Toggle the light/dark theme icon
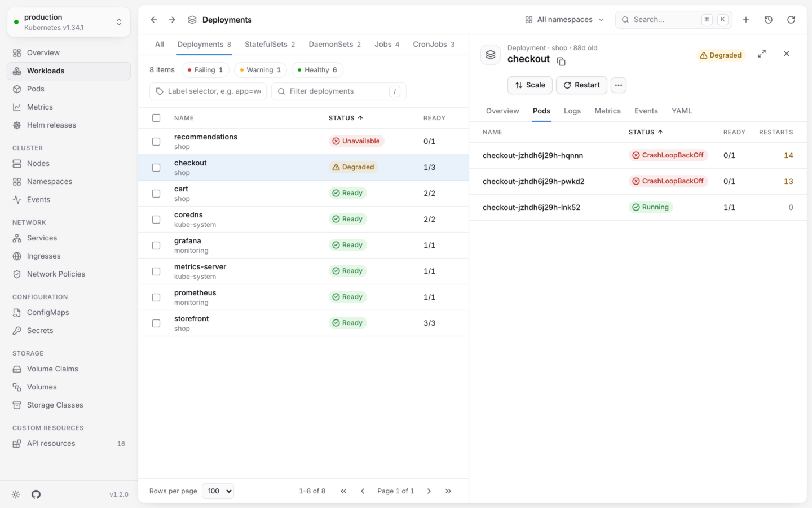Screen dimensions: 812x508 coord(16,494)
